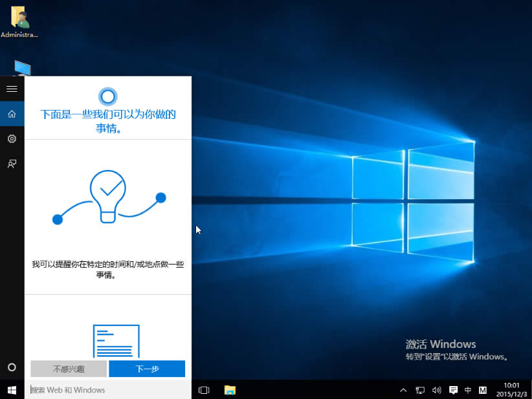The width and height of the screenshot is (532, 399).
Task: Mute system audio via the speaker icon
Action: pyautogui.click(x=435, y=390)
